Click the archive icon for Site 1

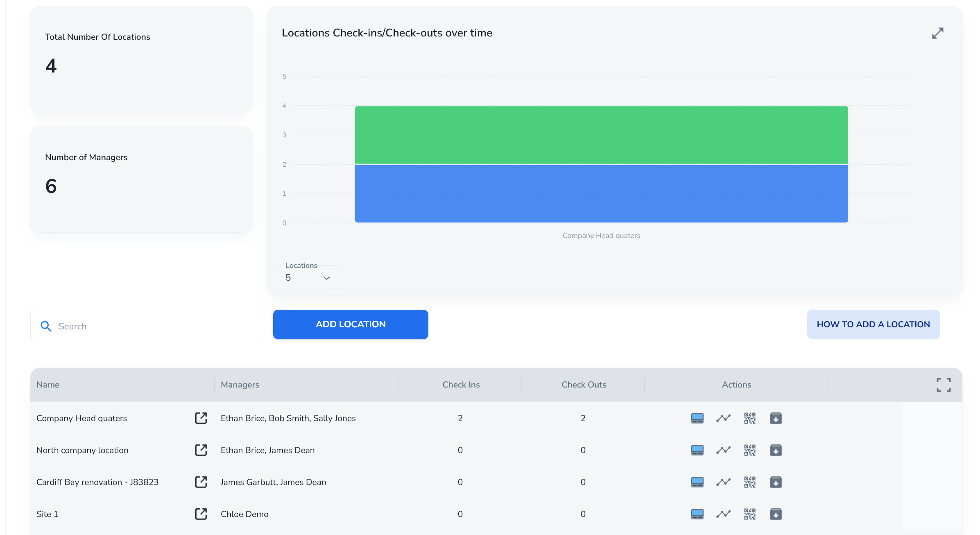pos(776,514)
